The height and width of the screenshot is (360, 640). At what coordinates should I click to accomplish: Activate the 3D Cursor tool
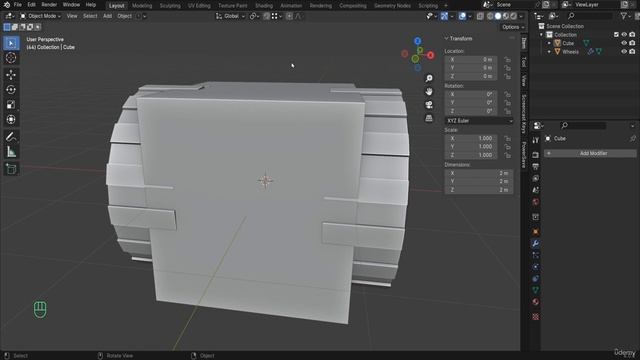coord(11,58)
